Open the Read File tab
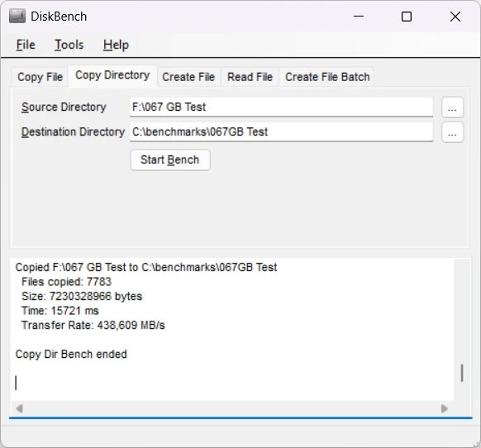The width and height of the screenshot is (481, 448). tap(250, 77)
